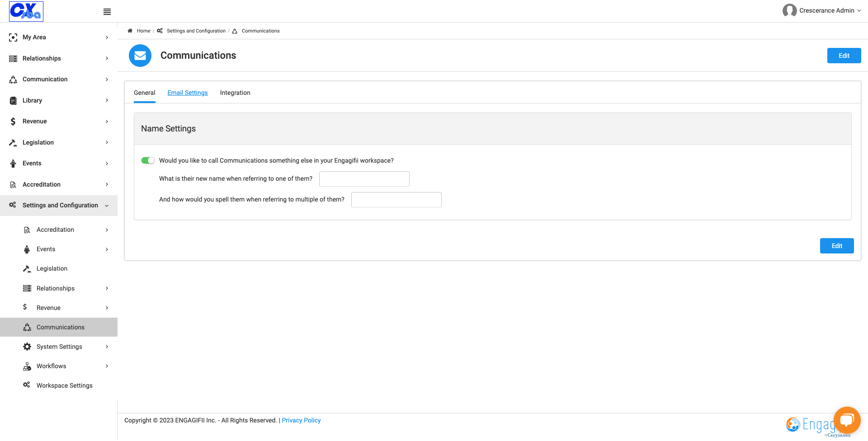Toggle the rename Communications switch
The width and height of the screenshot is (868, 441).
click(148, 160)
